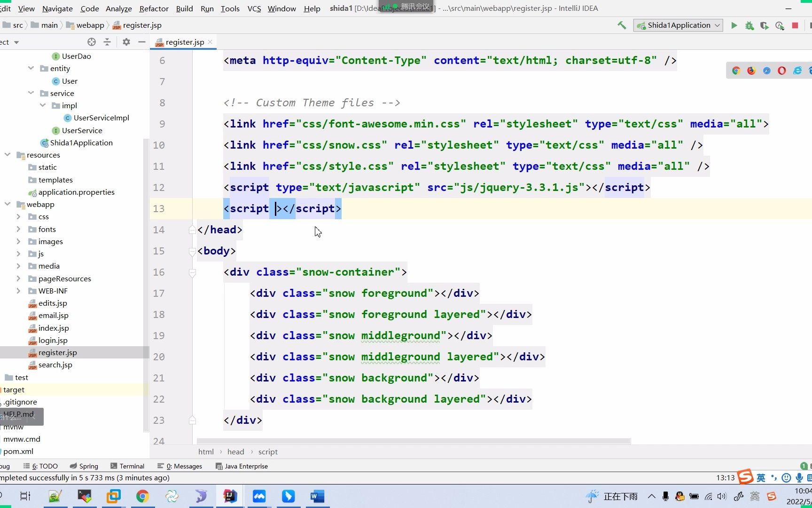Open Word from the taskbar
This screenshot has height=508, width=812.
(x=317, y=496)
